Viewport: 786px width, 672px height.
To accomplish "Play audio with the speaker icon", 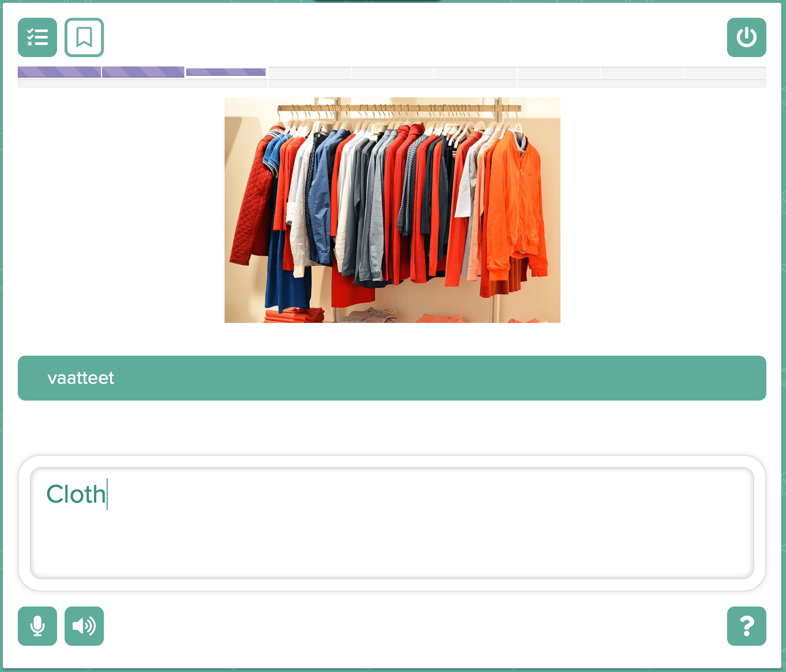I will click(x=84, y=626).
